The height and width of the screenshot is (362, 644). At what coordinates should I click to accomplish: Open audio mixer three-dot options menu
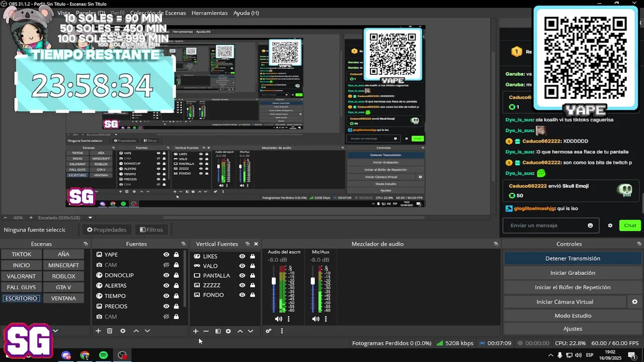[282, 331]
